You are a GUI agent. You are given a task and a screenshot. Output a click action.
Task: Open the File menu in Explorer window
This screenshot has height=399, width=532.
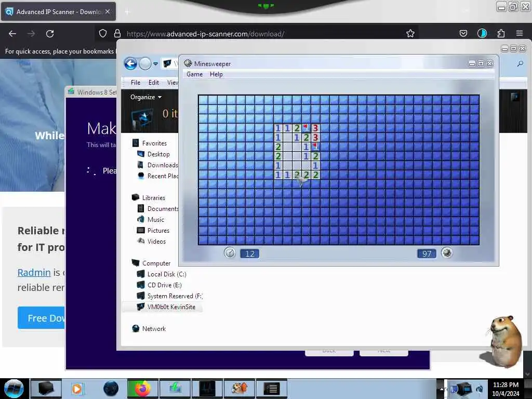(x=136, y=83)
